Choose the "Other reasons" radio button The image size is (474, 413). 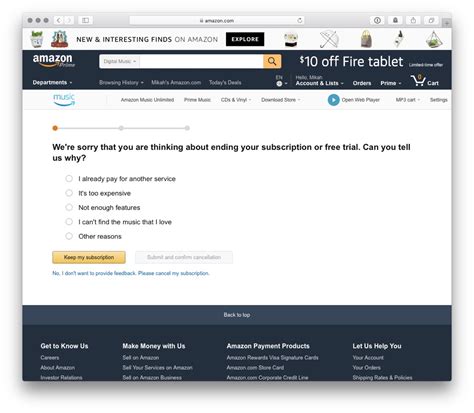[x=69, y=236]
